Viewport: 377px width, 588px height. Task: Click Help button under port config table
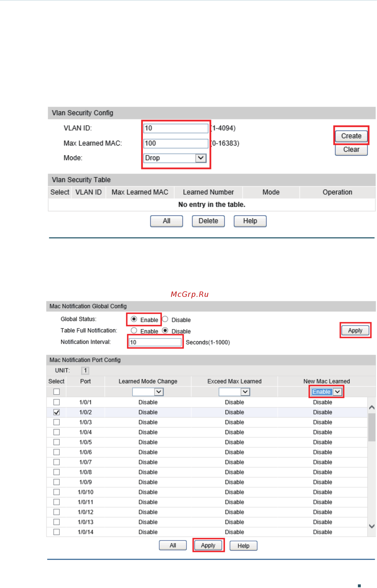(x=243, y=546)
